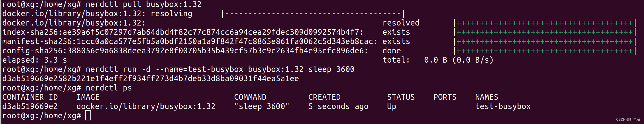
Task: Click the CONTAINER ID column header
Action: pos(30,97)
